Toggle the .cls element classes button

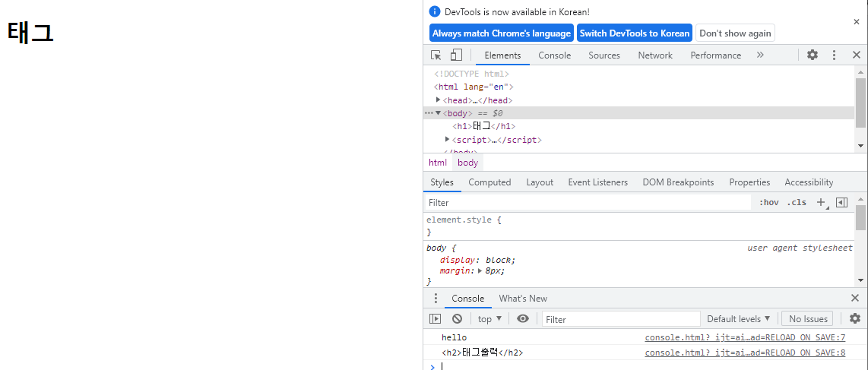click(x=797, y=202)
